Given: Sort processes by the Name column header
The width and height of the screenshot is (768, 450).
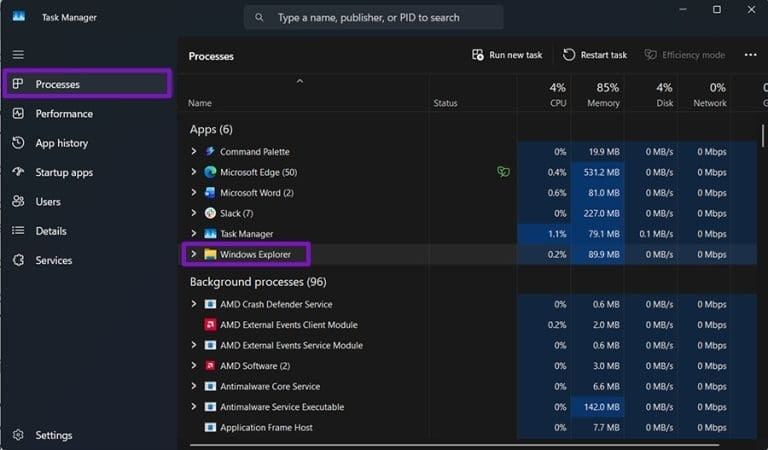Looking at the screenshot, I should pyautogui.click(x=200, y=103).
